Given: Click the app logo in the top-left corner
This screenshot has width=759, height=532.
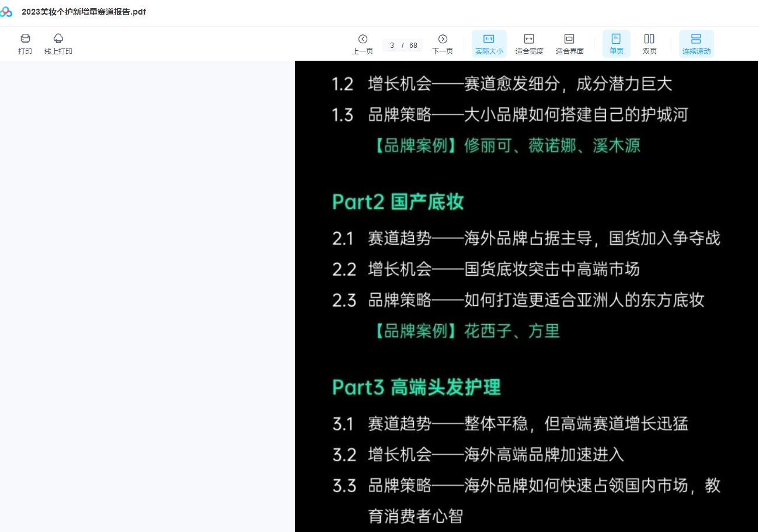Looking at the screenshot, I should 6,12.
